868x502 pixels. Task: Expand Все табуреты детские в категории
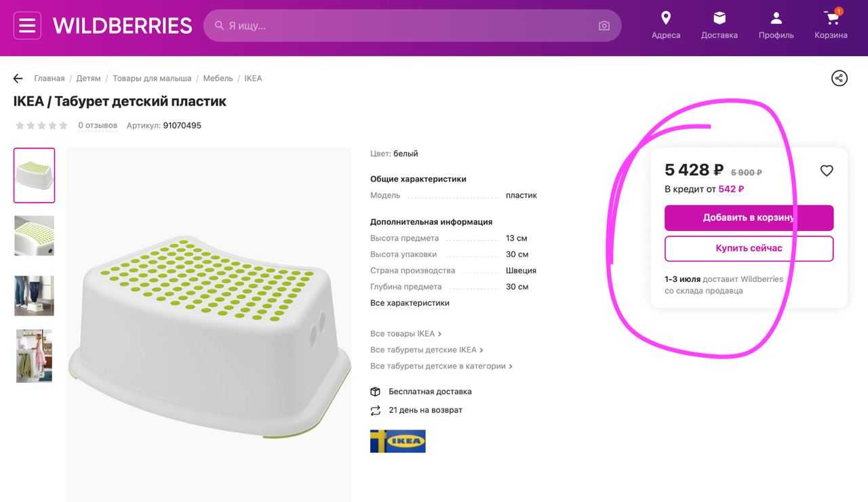tap(441, 366)
